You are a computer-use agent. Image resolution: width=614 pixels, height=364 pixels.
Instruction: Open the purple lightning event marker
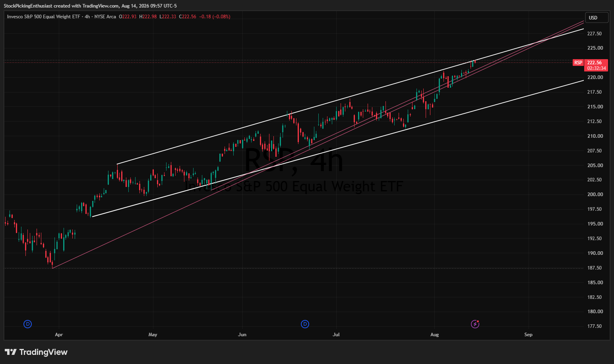[x=475, y=324]
